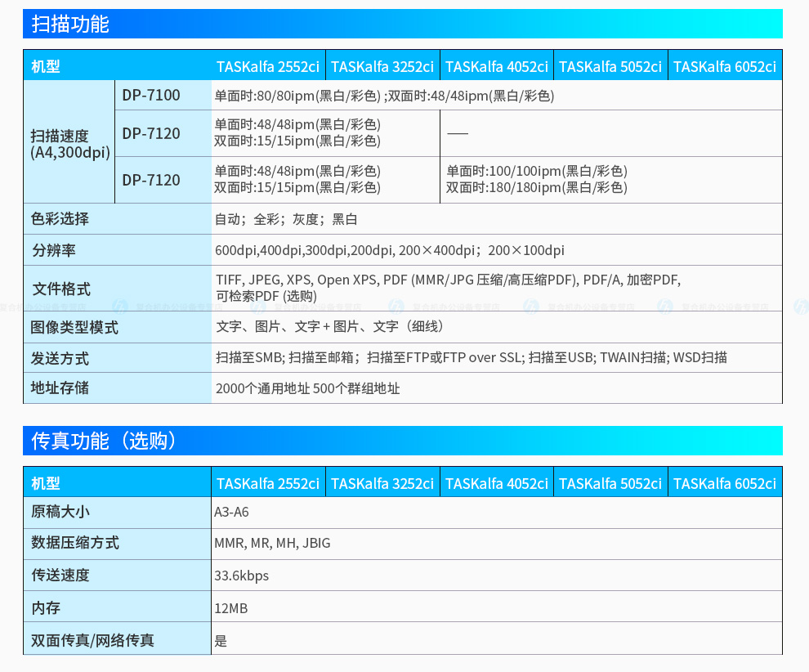809x672 pixels.
Task: Click the 33.6kbps transmission speed value
Action: (x=241, y=576)
